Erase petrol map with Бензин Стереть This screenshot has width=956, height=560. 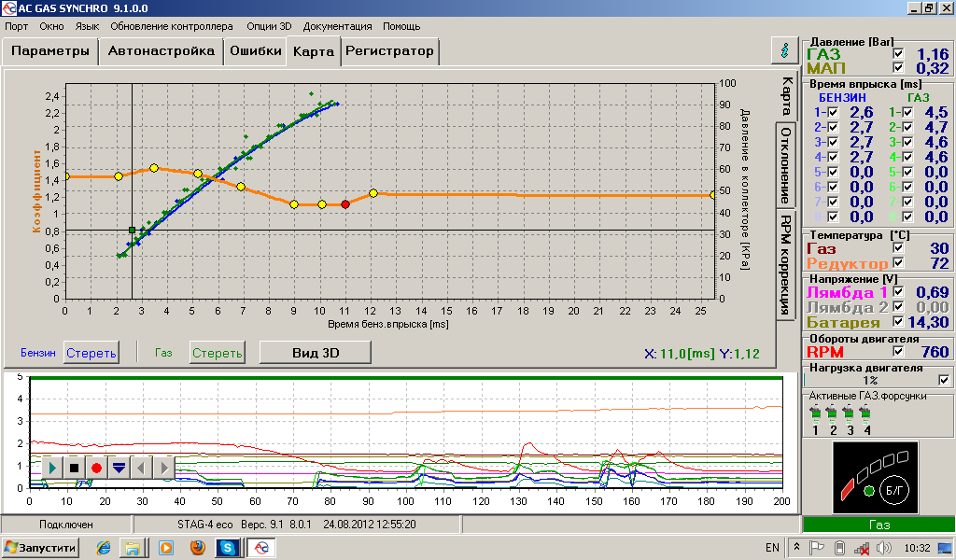[91, 353]
